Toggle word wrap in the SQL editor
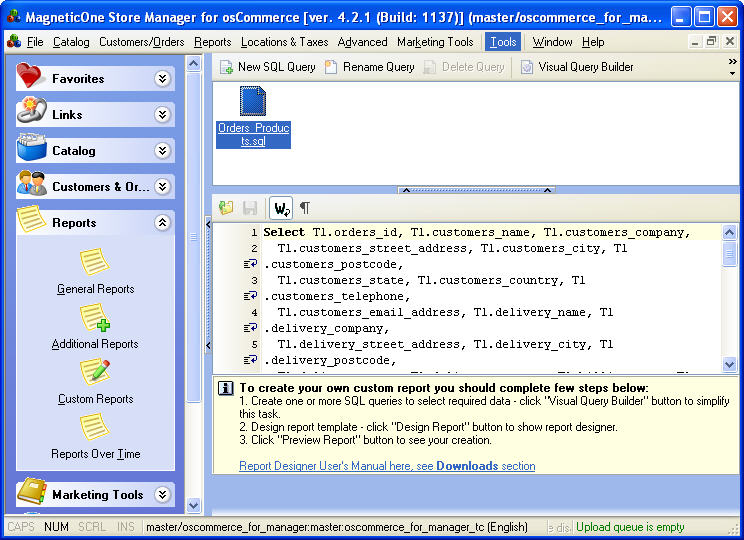744x540 pixels. (x=281, y=208)
